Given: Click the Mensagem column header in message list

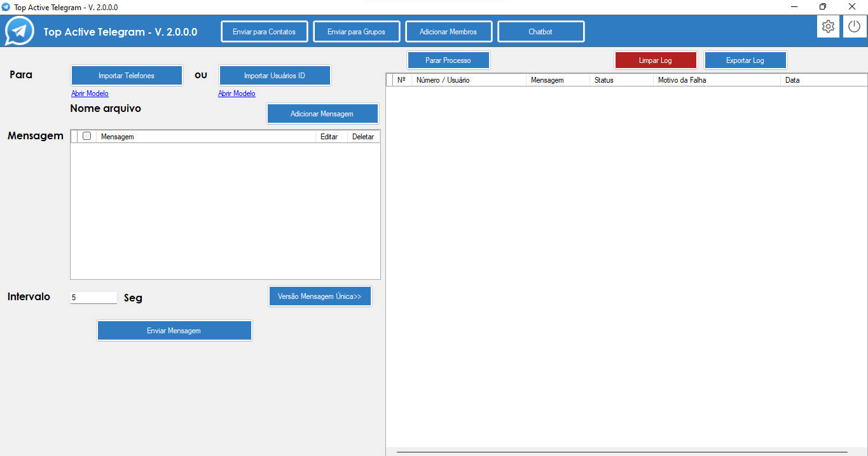Looking at the screenshot, I should 205,137.
